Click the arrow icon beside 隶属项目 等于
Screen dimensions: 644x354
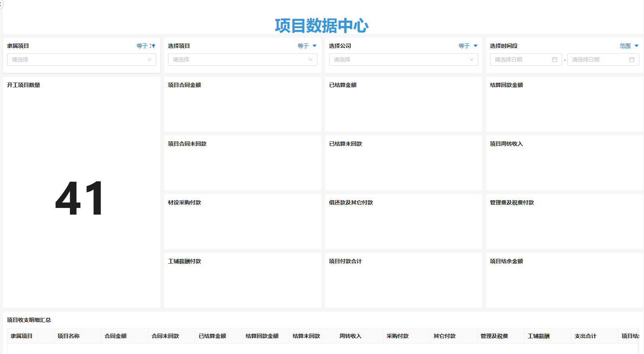tap(152, 46)
